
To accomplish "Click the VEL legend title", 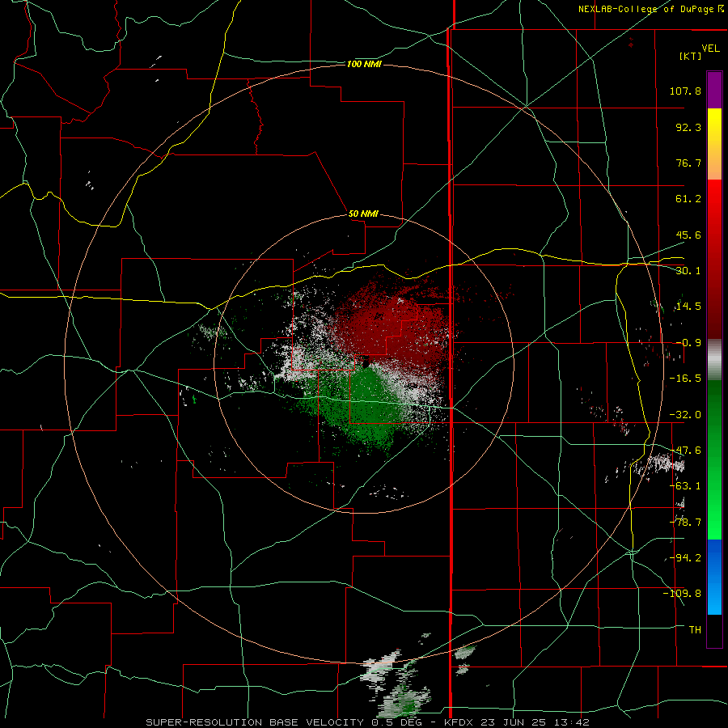I will click(710, 49).
